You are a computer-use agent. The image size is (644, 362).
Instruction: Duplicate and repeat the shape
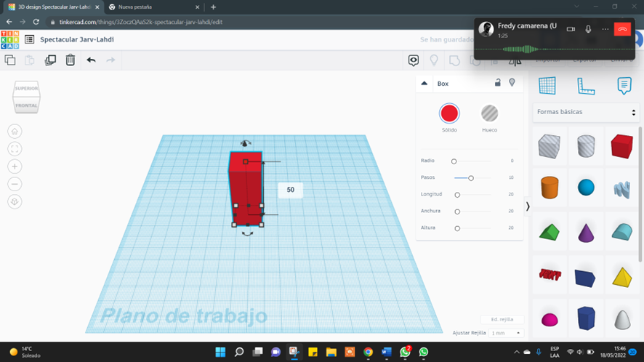coord(50,60)
